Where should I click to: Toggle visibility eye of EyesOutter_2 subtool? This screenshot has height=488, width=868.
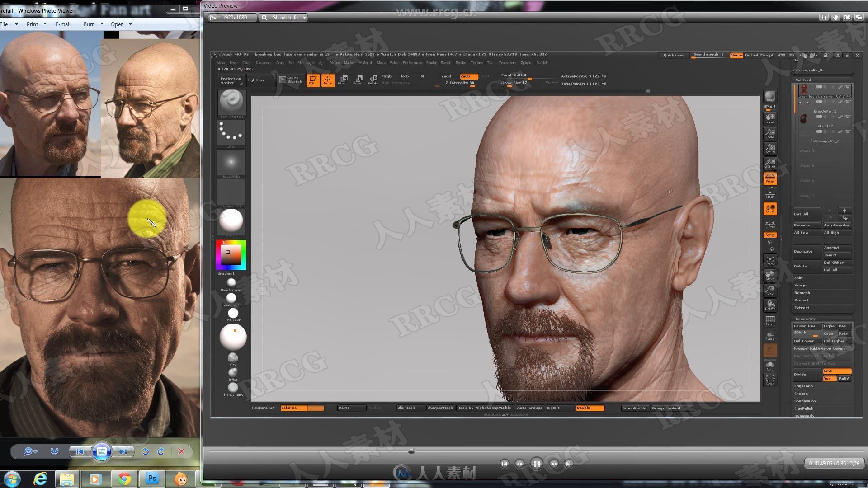click(848, 102)
